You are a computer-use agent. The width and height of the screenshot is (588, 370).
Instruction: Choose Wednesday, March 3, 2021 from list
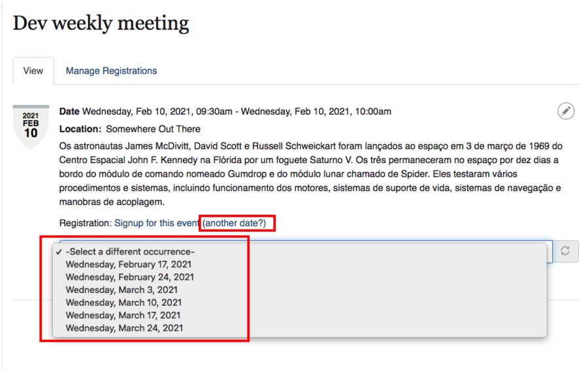tap(122, 290)
